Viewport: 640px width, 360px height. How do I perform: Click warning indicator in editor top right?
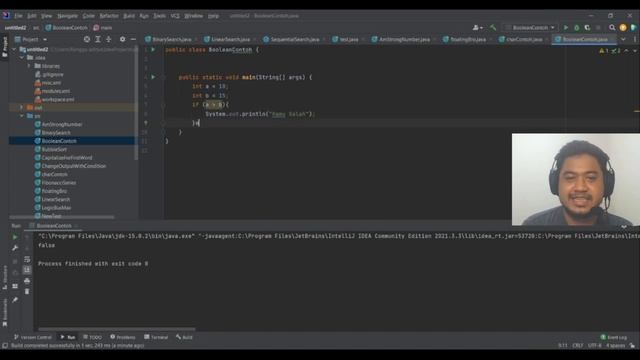click(x=604, y=51)
